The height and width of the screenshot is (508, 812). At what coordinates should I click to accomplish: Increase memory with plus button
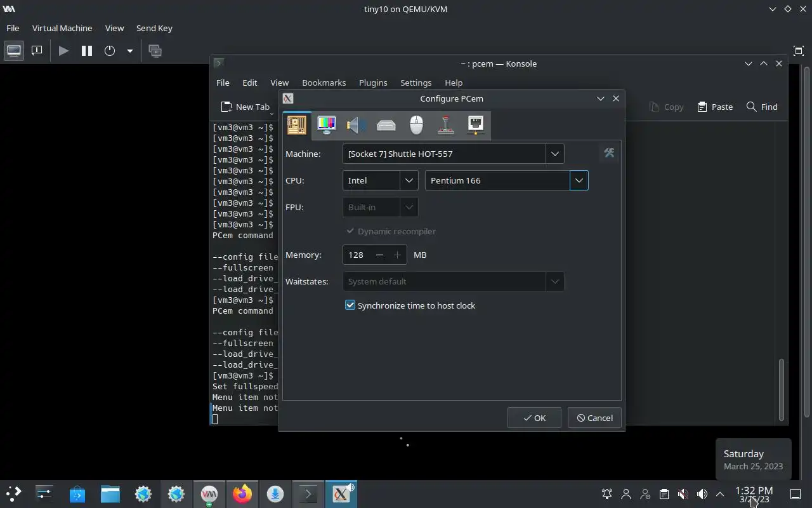(x=397, y=255)
